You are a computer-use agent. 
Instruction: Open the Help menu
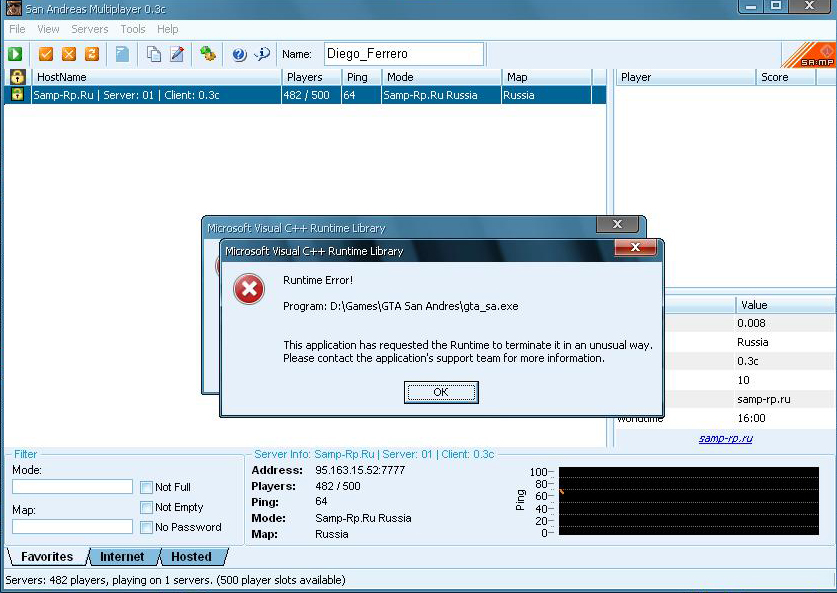tap(168, 29)
